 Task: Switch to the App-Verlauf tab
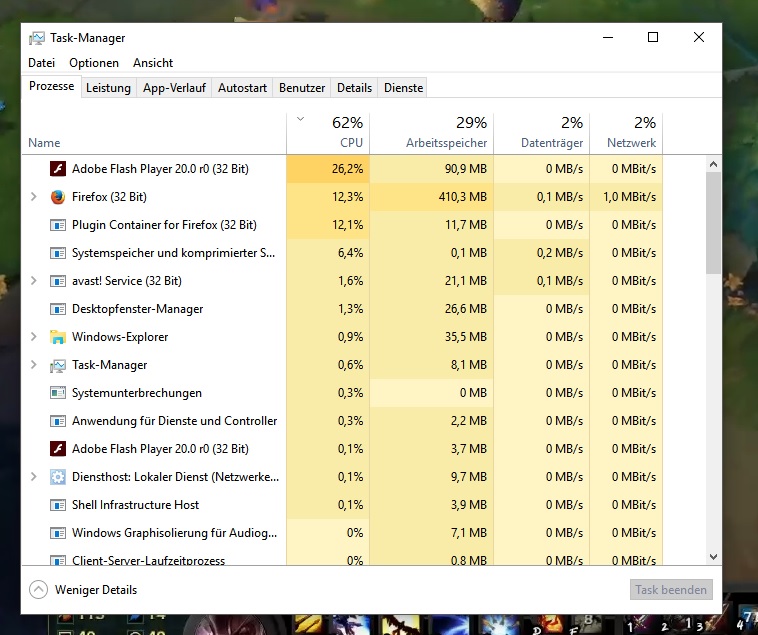pyautogui.click(x=174, y=88)
